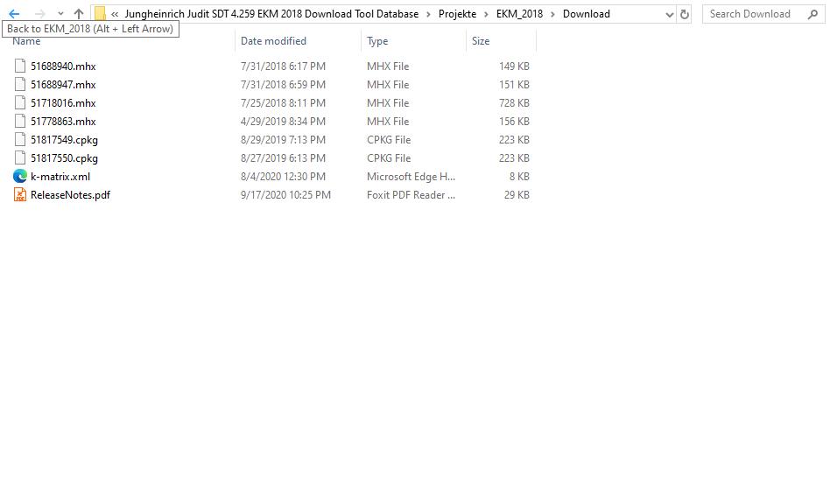Click Foxit PDF Reader type cell

click(411, 194)
